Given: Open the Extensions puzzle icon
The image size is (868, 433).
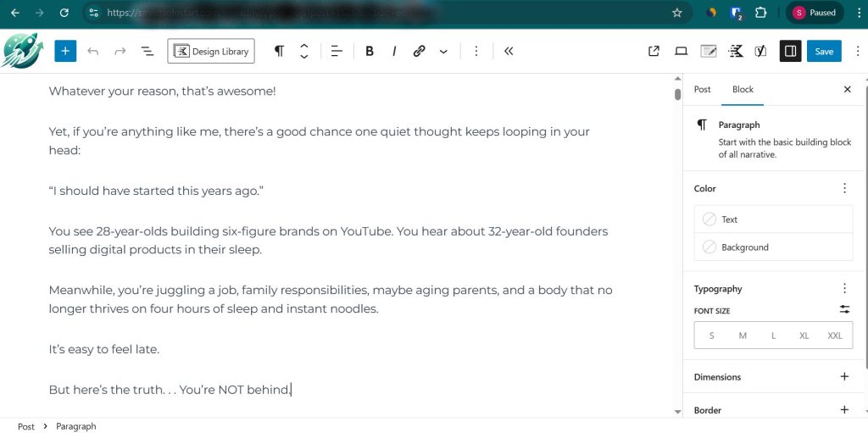Looking at the screenshot, I should point(760,13).
